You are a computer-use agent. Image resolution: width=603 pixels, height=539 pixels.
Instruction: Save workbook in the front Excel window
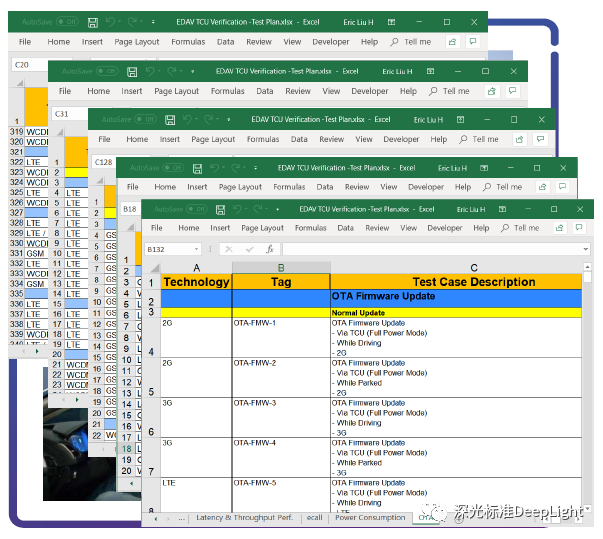(220, 210)
